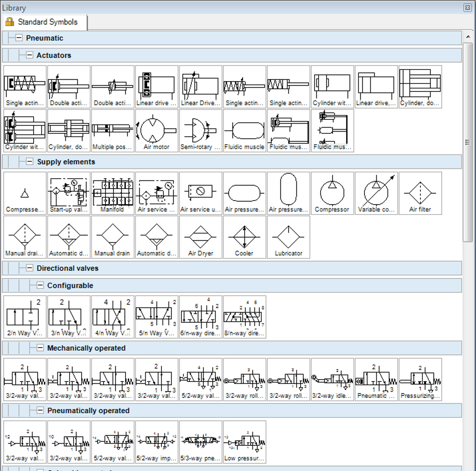The width and height of the screenshot is (476, 471).
Task: Pick the Air filter symbol
Action: (420, 193)
